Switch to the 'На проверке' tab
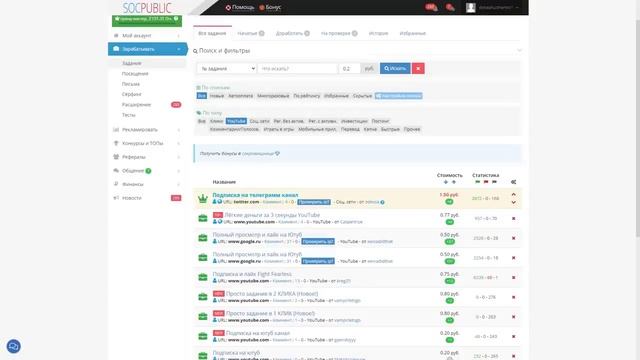Image resolution: width=640 pixels, height=360 pixels. [x=339, y=33]
